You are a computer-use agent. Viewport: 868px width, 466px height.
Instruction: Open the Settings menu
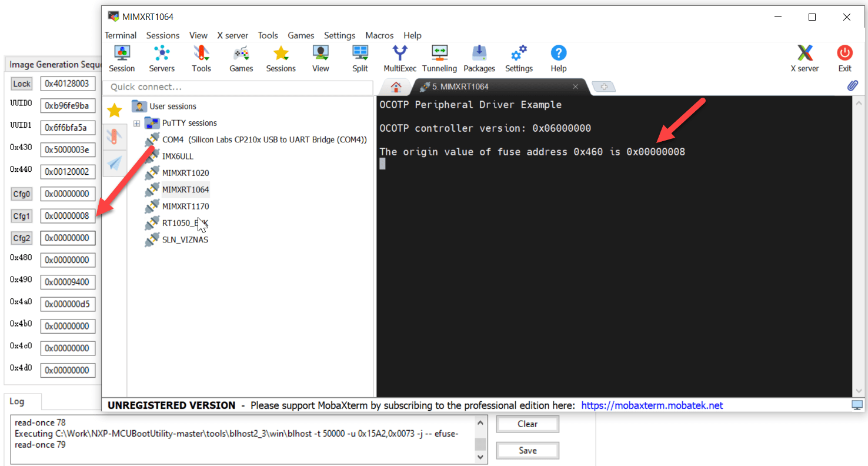[340, 35]
